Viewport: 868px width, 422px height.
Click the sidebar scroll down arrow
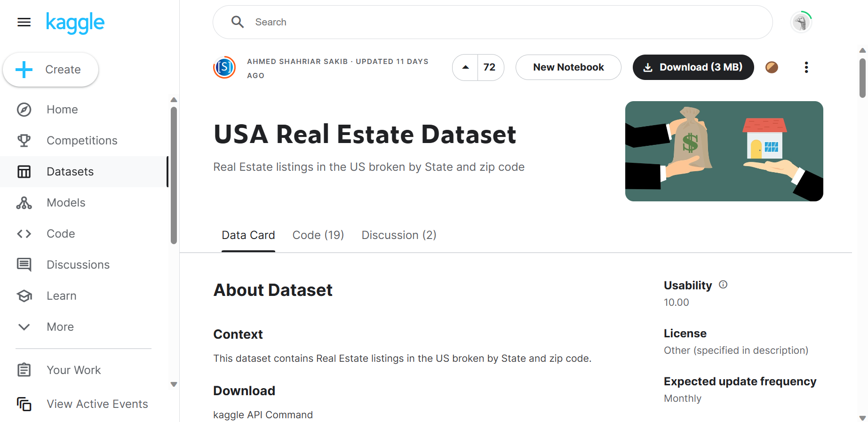[174, 384]
